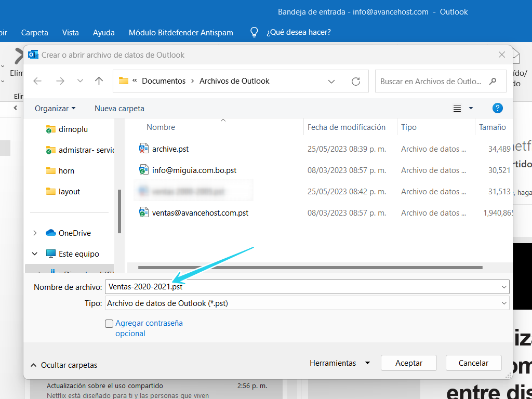The image size is (532, 399).
Task: Change the view layout icon
Action: pos(457,108)
